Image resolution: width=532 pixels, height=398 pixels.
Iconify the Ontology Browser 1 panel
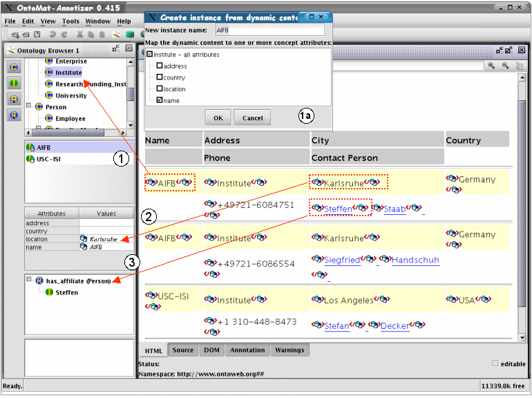pyautogui.click(x=116, y=48)
